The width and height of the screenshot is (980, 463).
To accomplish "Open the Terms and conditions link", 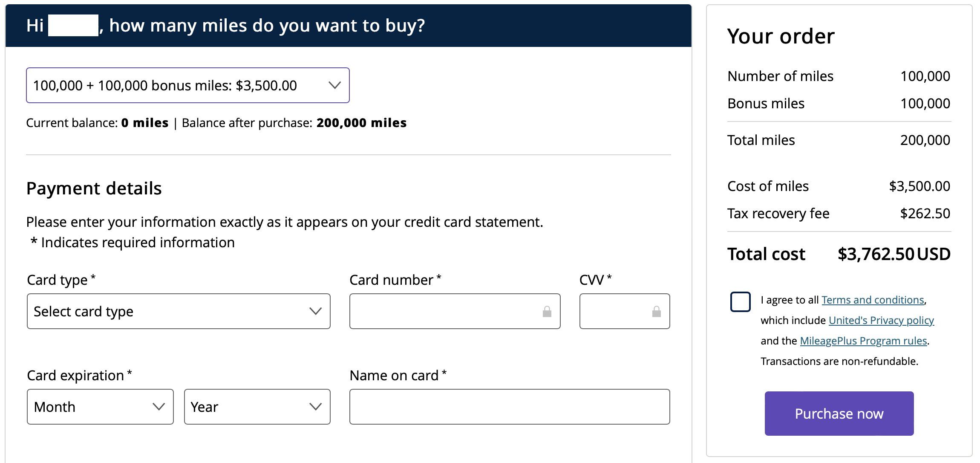I will tap(873, 300).
